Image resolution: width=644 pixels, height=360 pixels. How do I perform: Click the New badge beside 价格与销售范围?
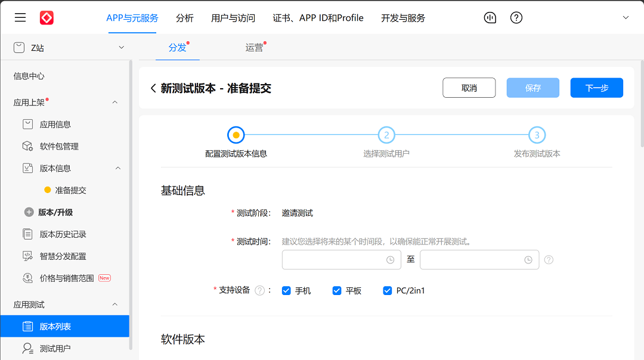[x=105, y=278]
